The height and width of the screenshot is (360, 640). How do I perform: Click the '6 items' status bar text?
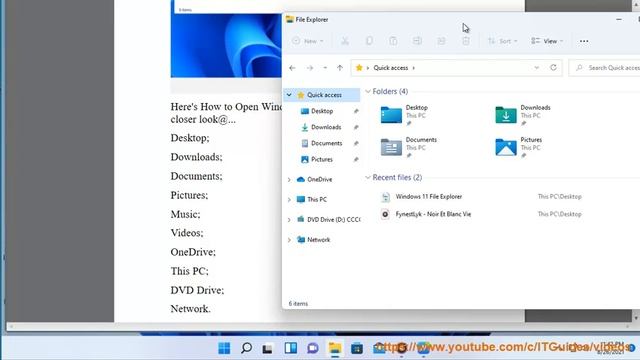(x=298, y=304)
